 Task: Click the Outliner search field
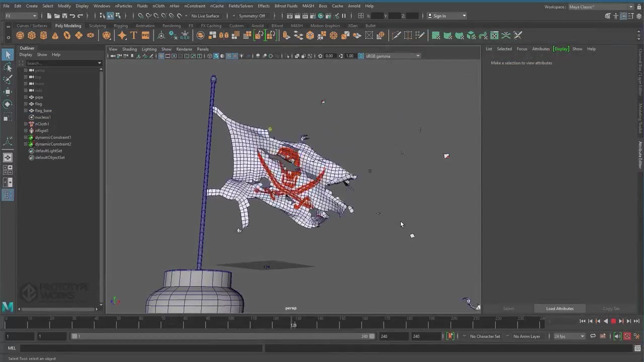pyautogui.click(x=60, y=63)
